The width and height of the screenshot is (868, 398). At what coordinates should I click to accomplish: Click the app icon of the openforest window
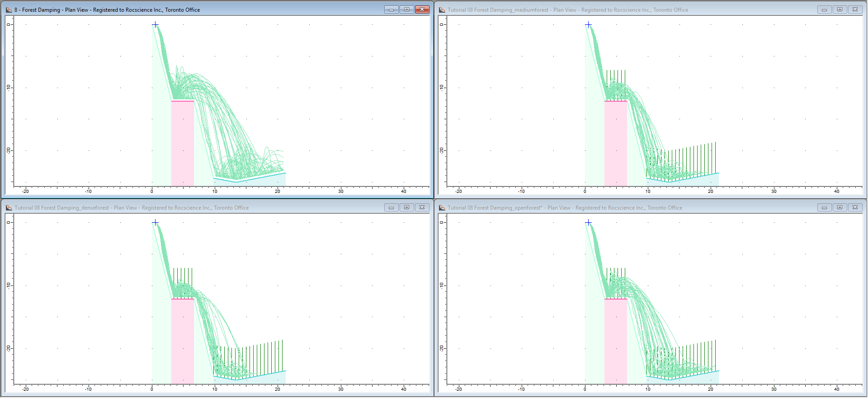[x=442, y=207]
